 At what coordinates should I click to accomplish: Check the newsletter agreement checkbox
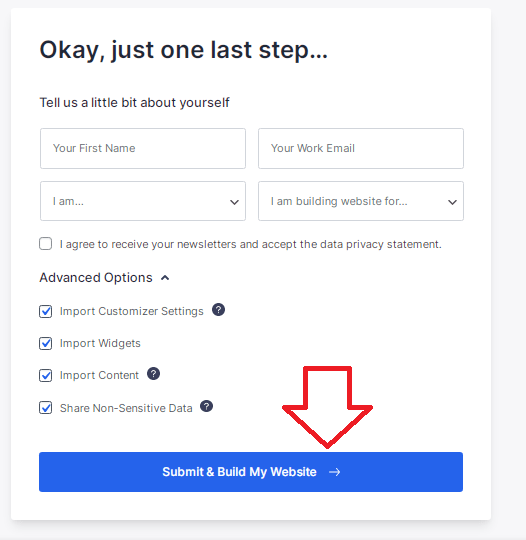pyautogui.click(x=45, y=243)
